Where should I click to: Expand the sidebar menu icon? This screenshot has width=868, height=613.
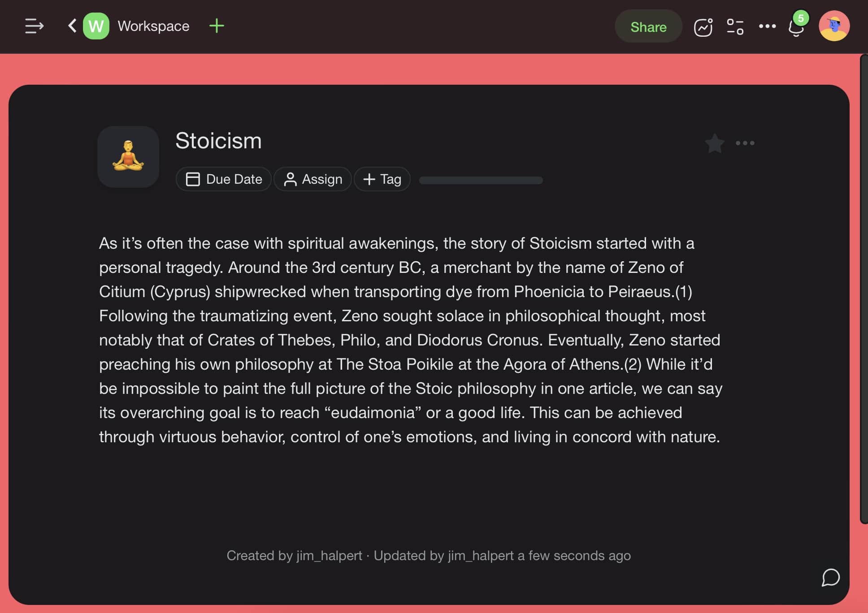[x=34, y=26]
